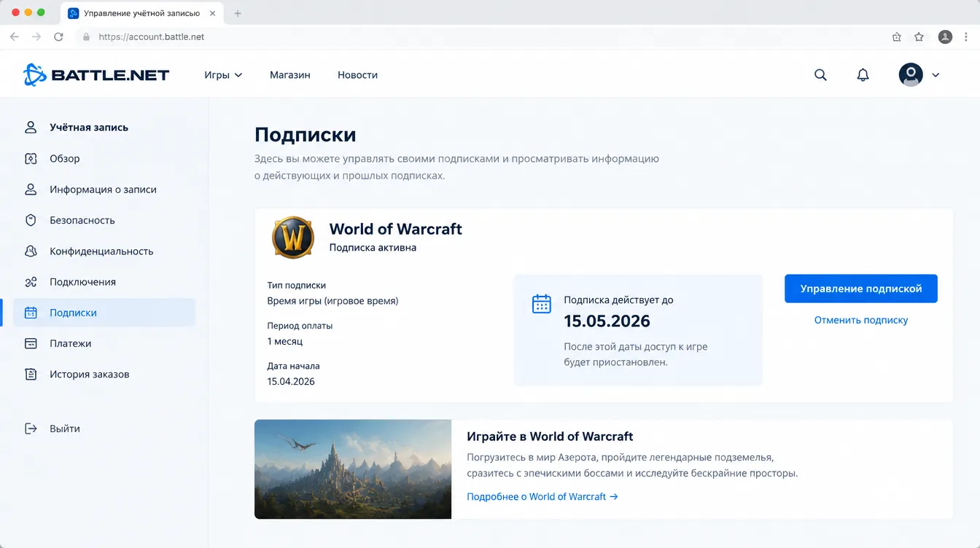Open notifications bell icon
The height and width of the screenshot is (548, 980).
863,74
